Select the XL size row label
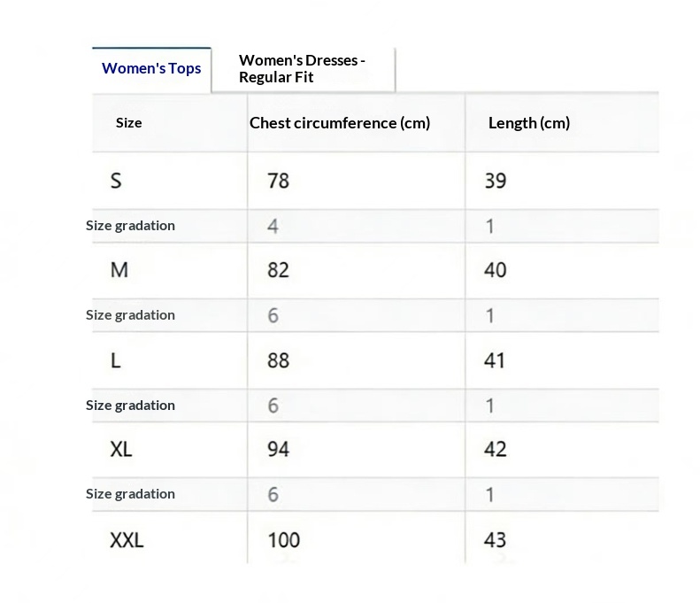The width and height of the screenshot is (700, 603). pos(121,450)
